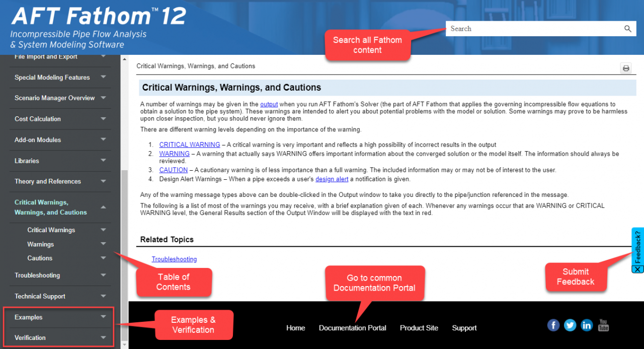Open the Facebook social icon
644x349 pixels.
(x=553, y=325)
